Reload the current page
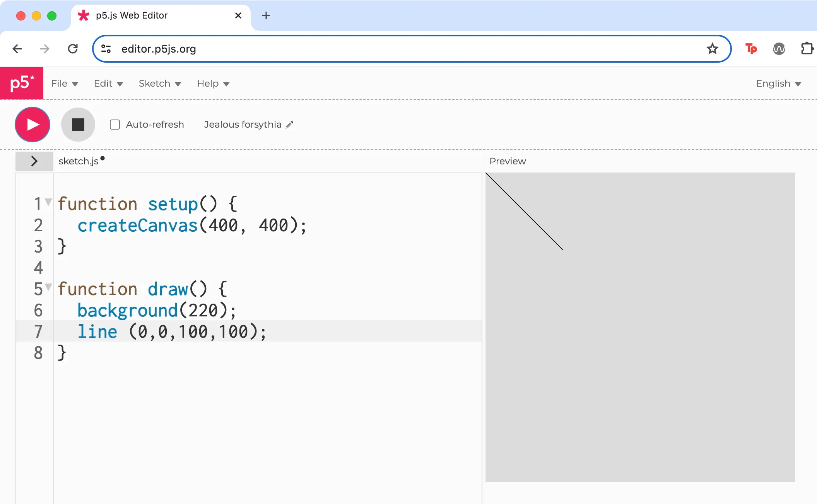The image size is (817, 504). [72, 48]
